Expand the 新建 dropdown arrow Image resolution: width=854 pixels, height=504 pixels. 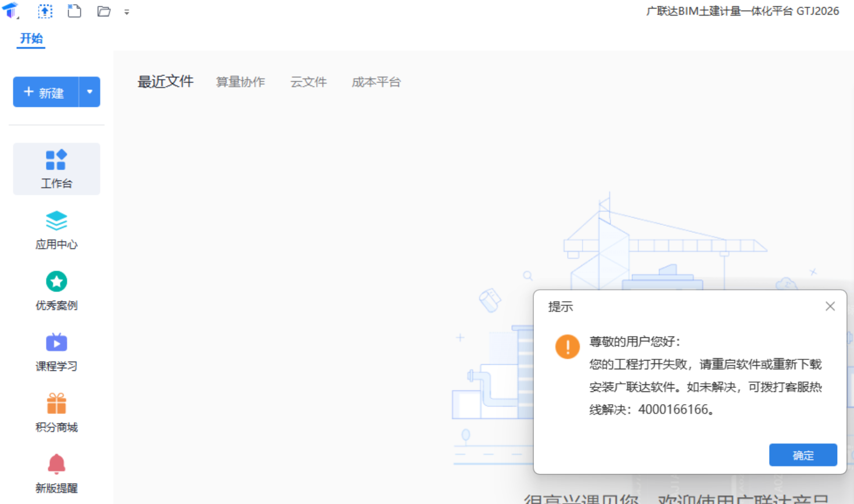coord(89,92)
